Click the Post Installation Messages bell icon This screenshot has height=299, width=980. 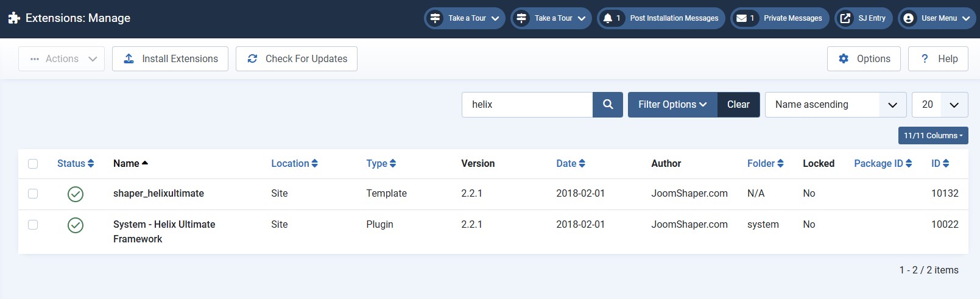[x=608, y=18]
